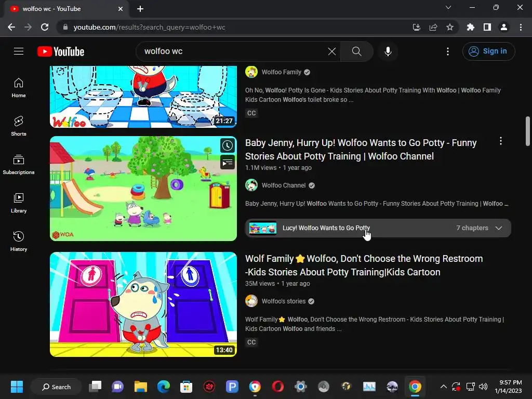Go to Home in sidebar
This screenshot has height=399, width=532.
click(x=19, y=88)
